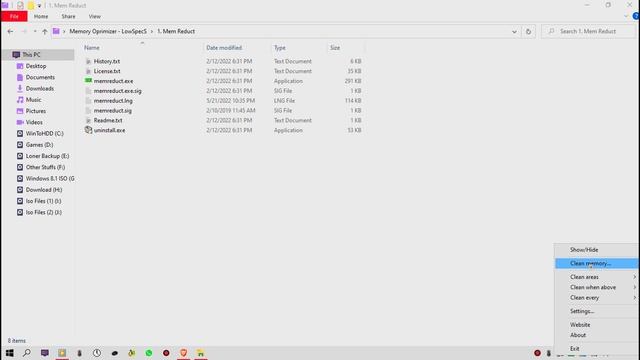Open clock app icon on taskbar
Screen dimensions: 640x360
click(x=97, y=353)
